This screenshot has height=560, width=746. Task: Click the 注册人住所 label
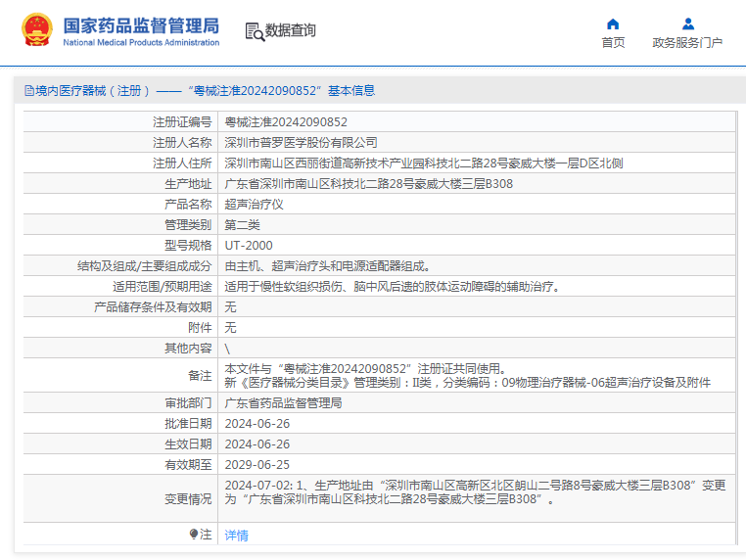[x=182, y=163]
